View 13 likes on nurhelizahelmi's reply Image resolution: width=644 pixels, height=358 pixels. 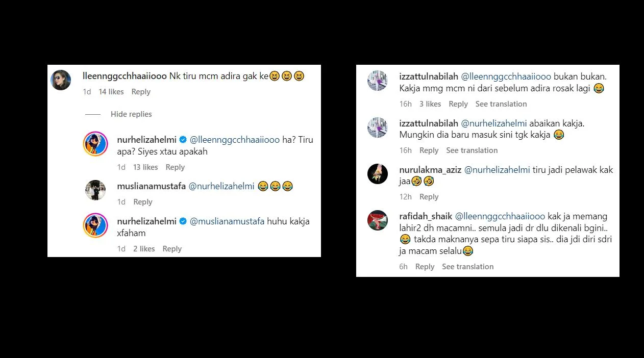pyautogui.click(x=145, y=167)
